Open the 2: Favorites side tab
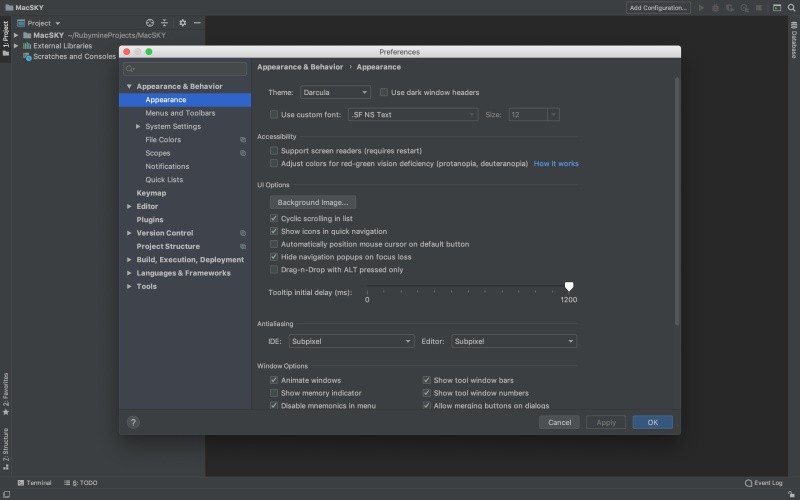 tap(6, 393)
